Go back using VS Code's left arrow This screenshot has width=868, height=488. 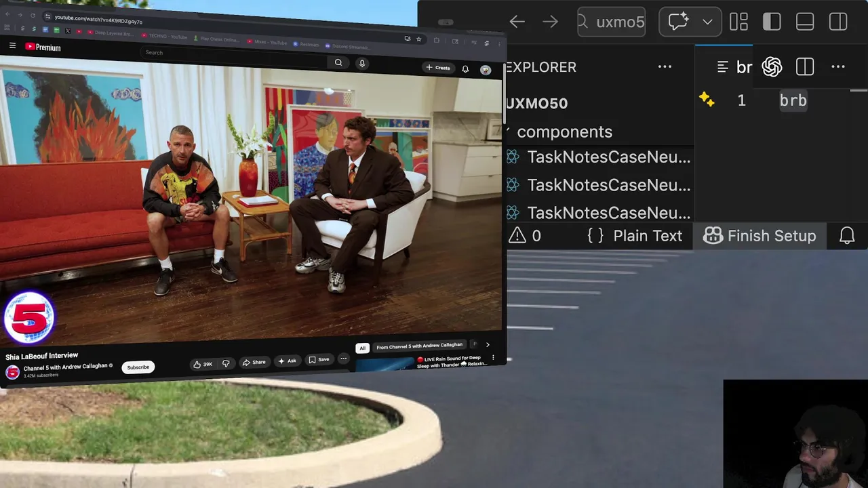click(517, 22)
